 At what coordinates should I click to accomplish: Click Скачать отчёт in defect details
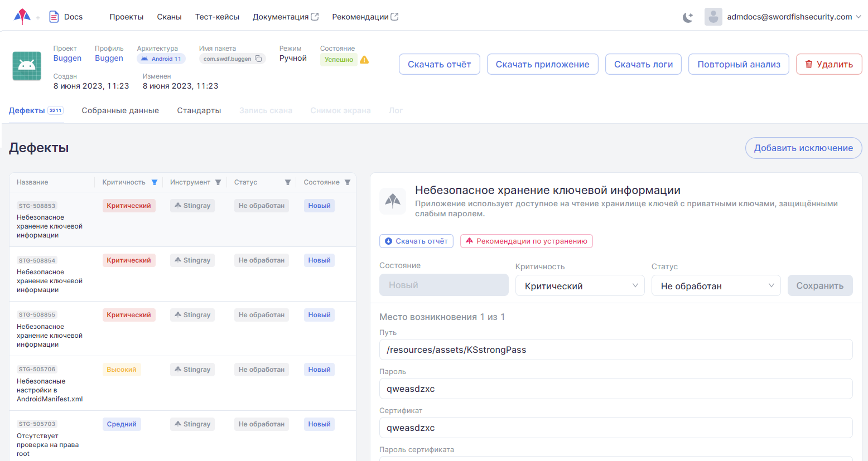[x=416, y=241]
